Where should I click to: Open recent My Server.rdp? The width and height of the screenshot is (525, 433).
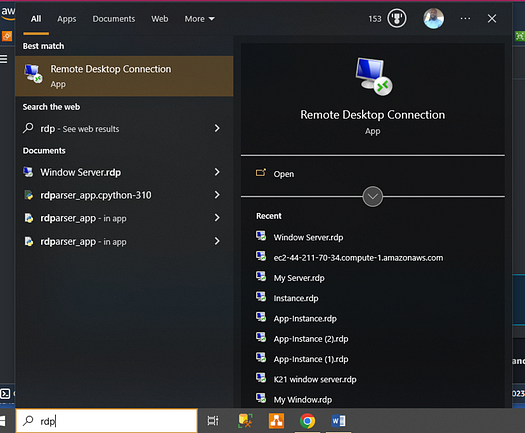[299, 278]
